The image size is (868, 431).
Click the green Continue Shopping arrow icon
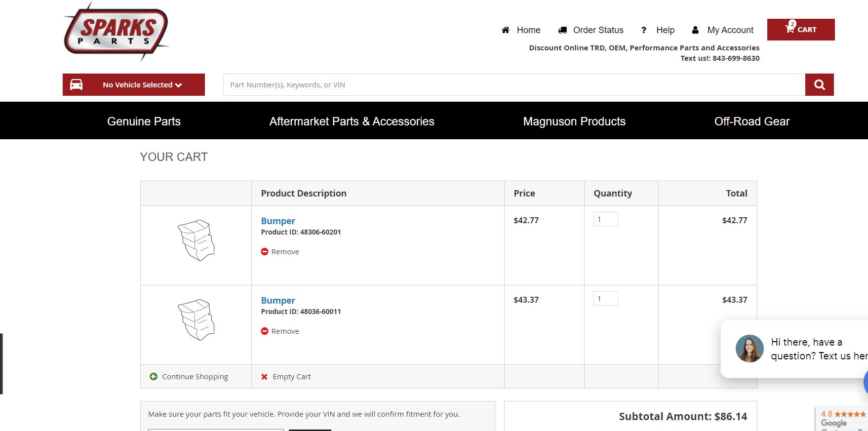[154, 376]
